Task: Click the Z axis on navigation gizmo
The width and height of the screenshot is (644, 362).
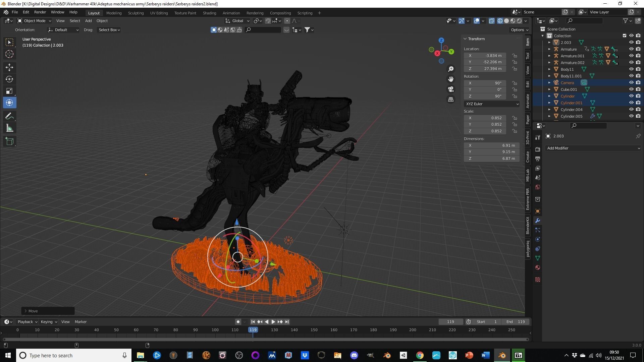Action: [441, 40]
